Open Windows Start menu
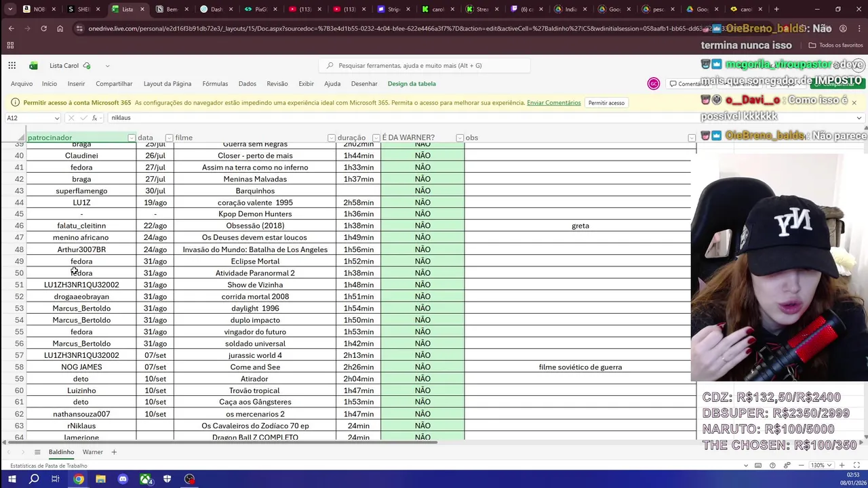This screenshot has width=868, height=488. pos(12,479)
